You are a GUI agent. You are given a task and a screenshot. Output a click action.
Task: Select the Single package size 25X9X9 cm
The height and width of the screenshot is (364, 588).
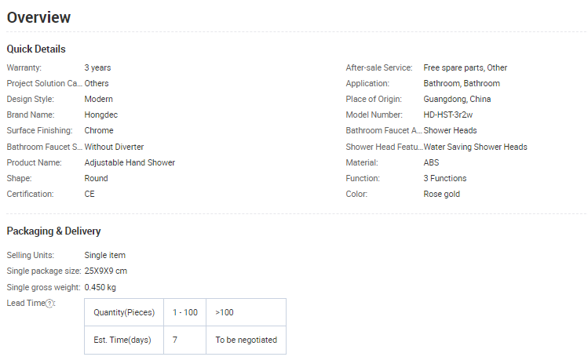pyautogui.click(x=105, y=271)
